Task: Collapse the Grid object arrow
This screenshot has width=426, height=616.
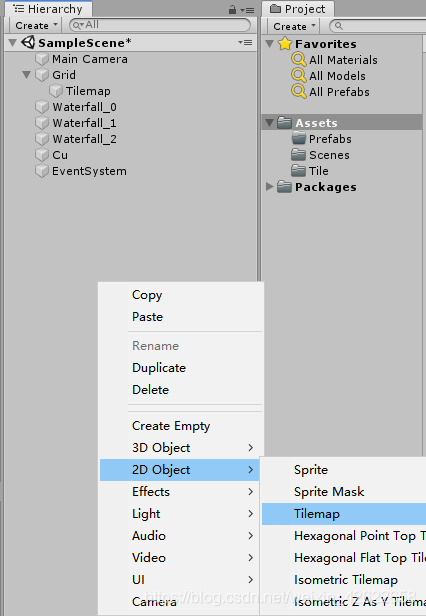Action: 26,75
